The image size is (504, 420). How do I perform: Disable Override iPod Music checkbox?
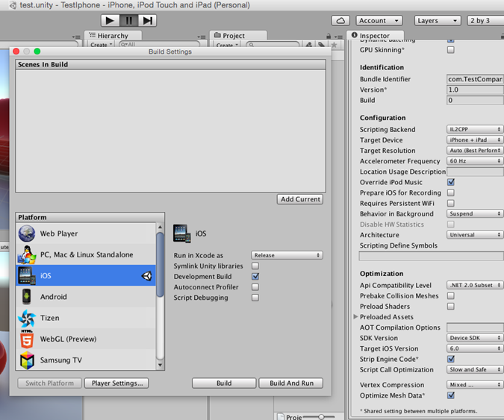450,182
